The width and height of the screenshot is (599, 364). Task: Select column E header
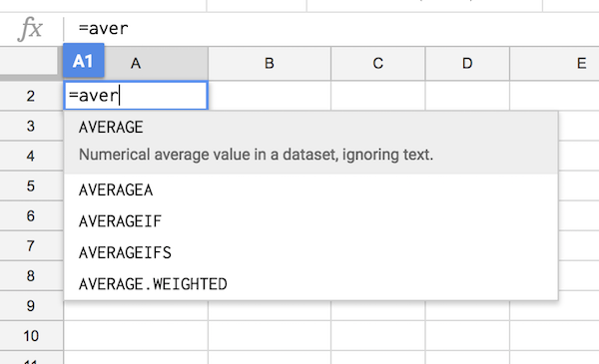tap(554, 64)
